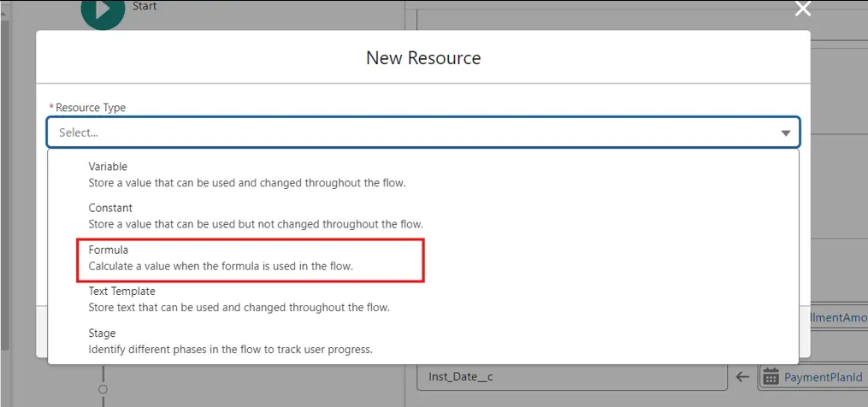
Task: Close the New Resource dialog
Action: (x=802, y=9)
